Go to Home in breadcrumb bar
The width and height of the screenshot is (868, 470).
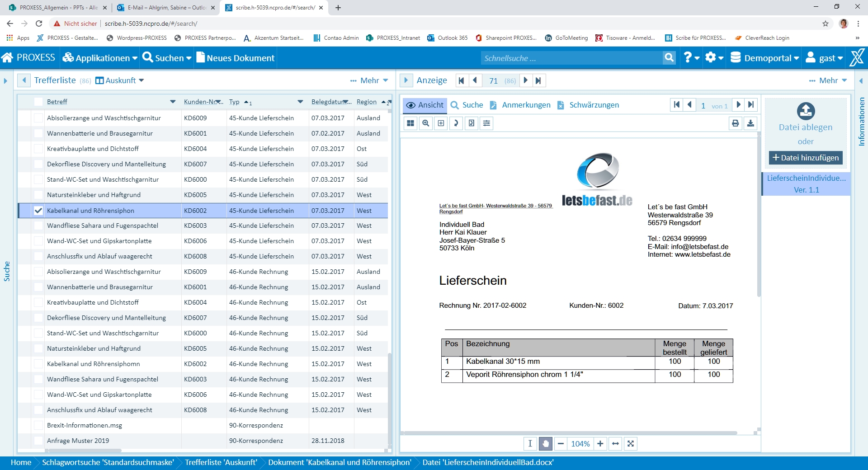21,462
